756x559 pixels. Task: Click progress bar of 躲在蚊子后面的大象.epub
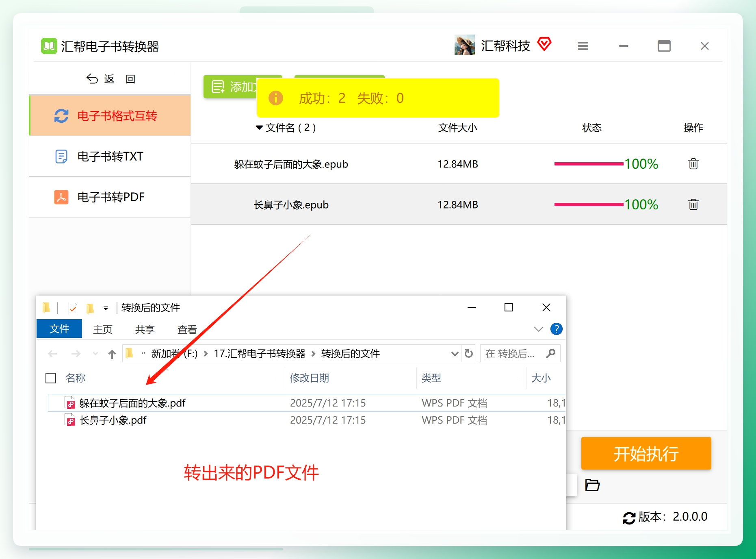point(589,164)
